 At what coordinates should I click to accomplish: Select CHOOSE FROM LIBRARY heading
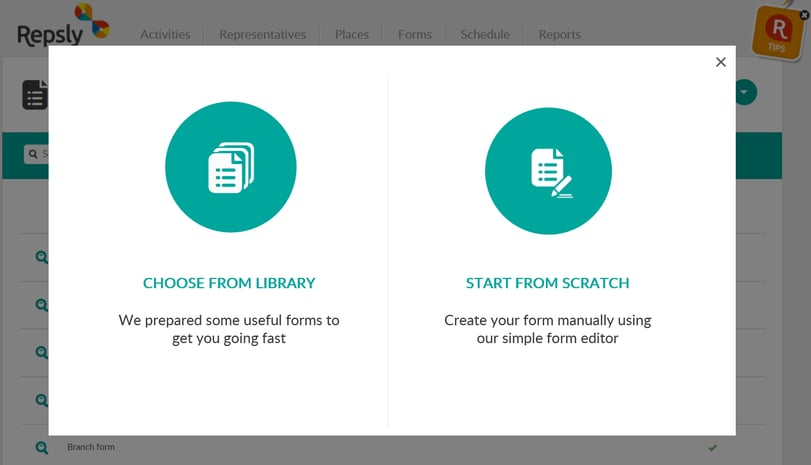click(x=229, y=283)
